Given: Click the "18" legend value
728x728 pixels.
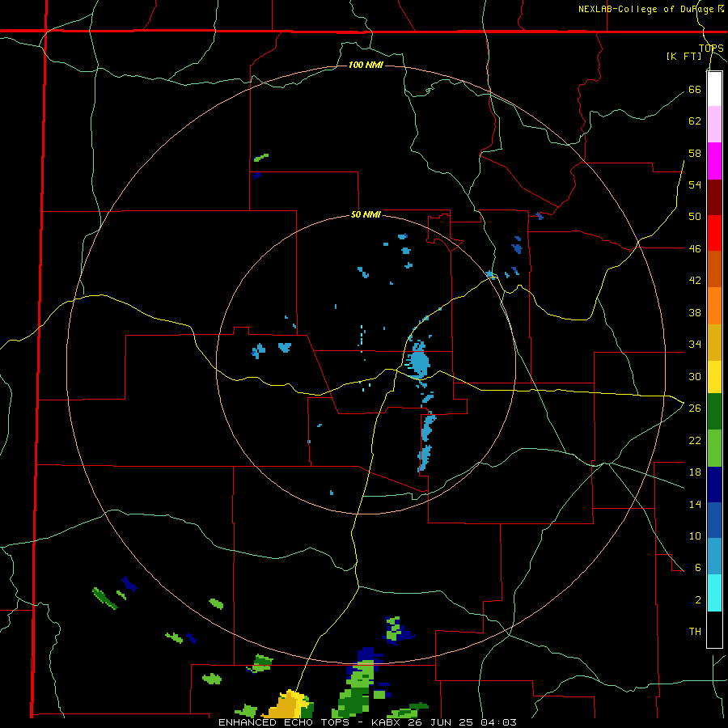Looking at the screenshot, I should (x=695, y=472).
